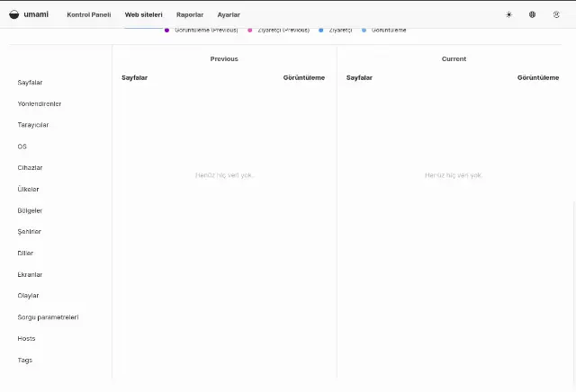
Task: Select Ülkeler in the sidebar
Action: click(28, 189)
